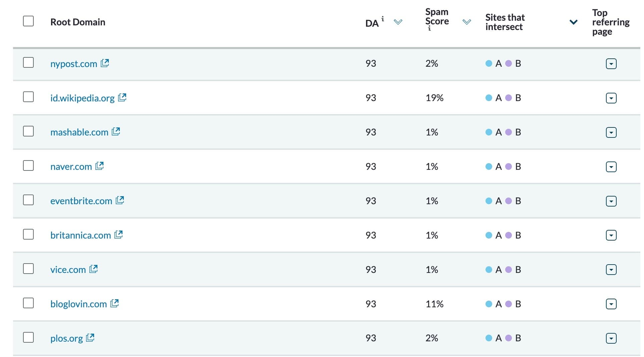
Task: Expand the Sites that intersect filter chevron
Action: click(x=573, y=22)
